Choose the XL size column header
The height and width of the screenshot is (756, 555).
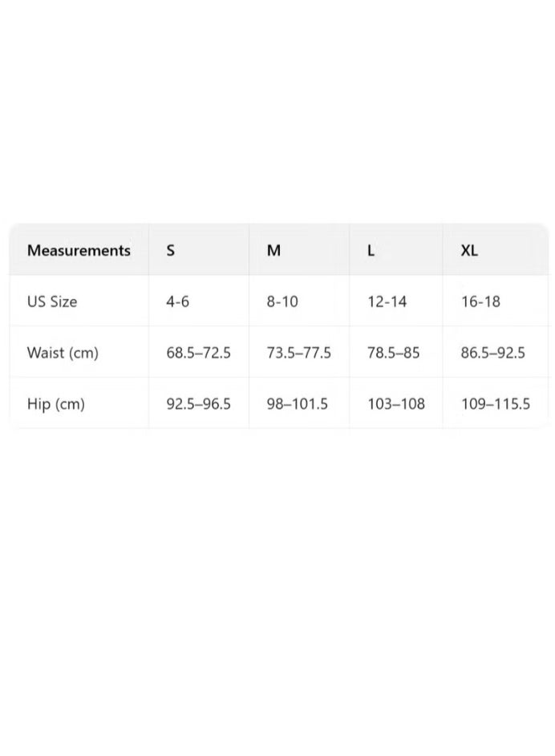pos(469,250)
